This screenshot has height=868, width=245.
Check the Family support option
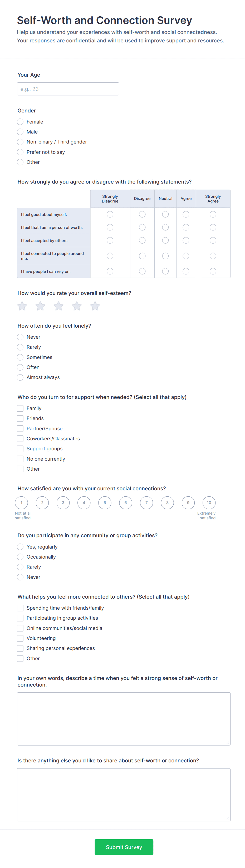[20, 408]
